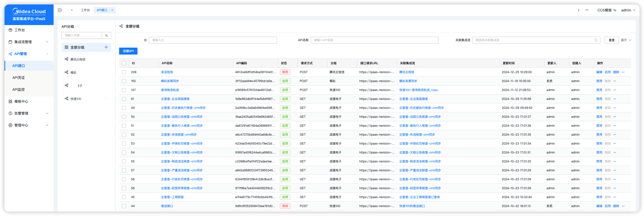Expand more filters via 展开
644x216 pixels.
pyautogui.click(x=626, y=40)
